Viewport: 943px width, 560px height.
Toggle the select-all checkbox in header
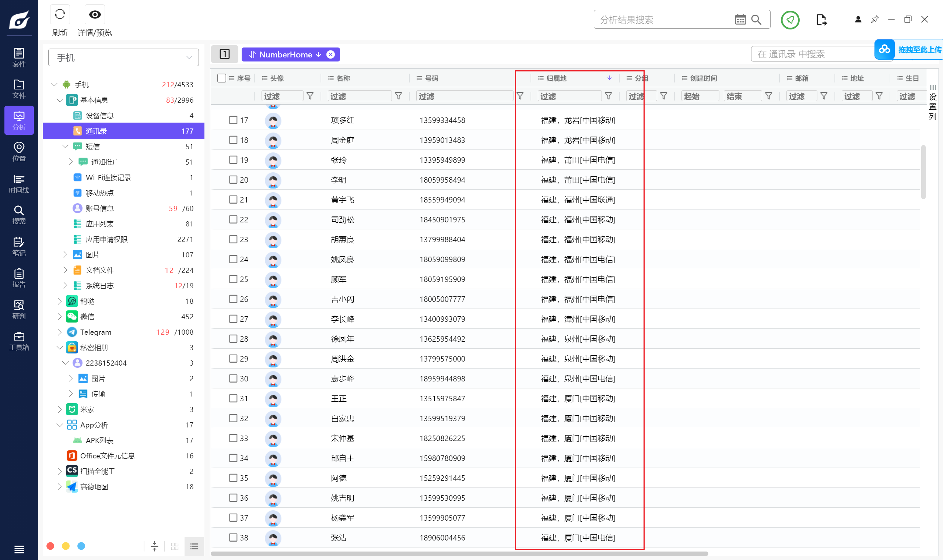click(x=222, y=78)
